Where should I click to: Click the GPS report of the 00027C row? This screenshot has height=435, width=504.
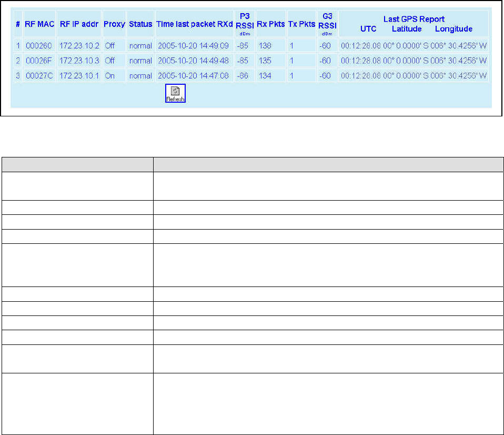click(414, 76)
